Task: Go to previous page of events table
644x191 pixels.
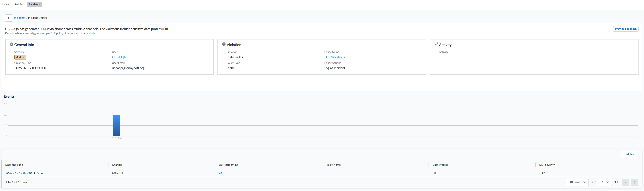Action: pyautogui.click(x=625, y=182)
